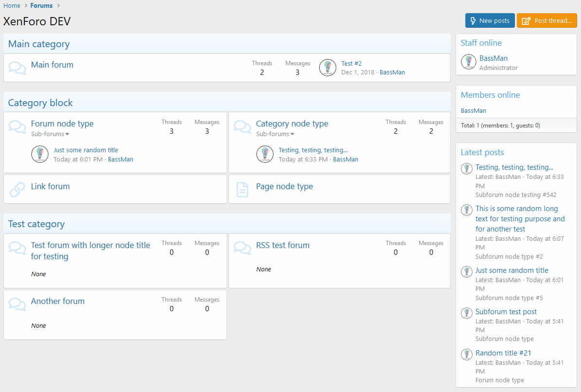This screenshot has height=392, width=581.
Task: Open the Test category header link
Action: [x=36, y=224]
